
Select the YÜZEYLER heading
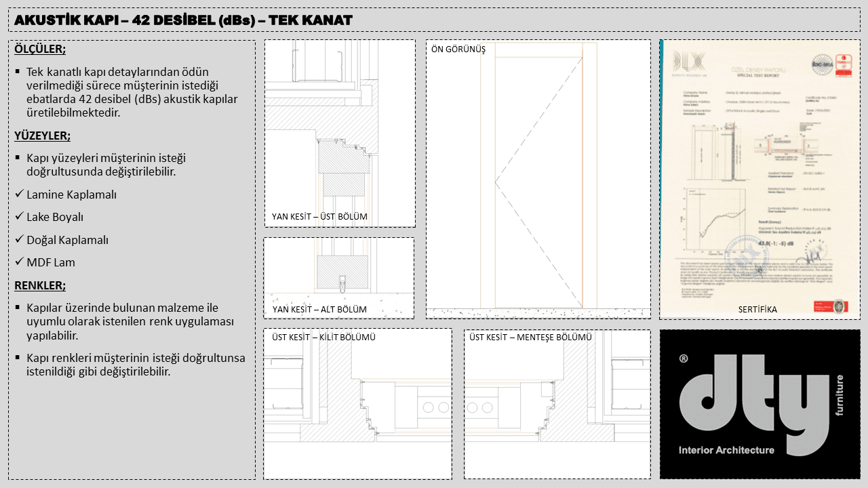pos(42,136)
